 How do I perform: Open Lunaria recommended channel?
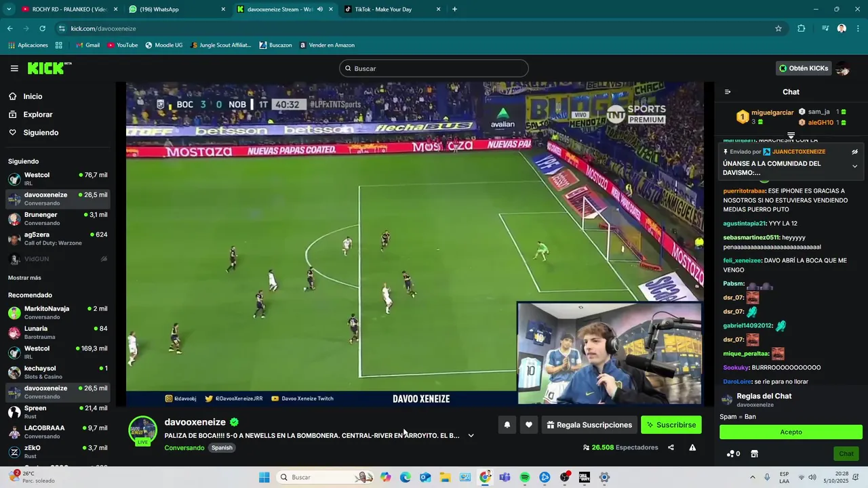point(58,333)
